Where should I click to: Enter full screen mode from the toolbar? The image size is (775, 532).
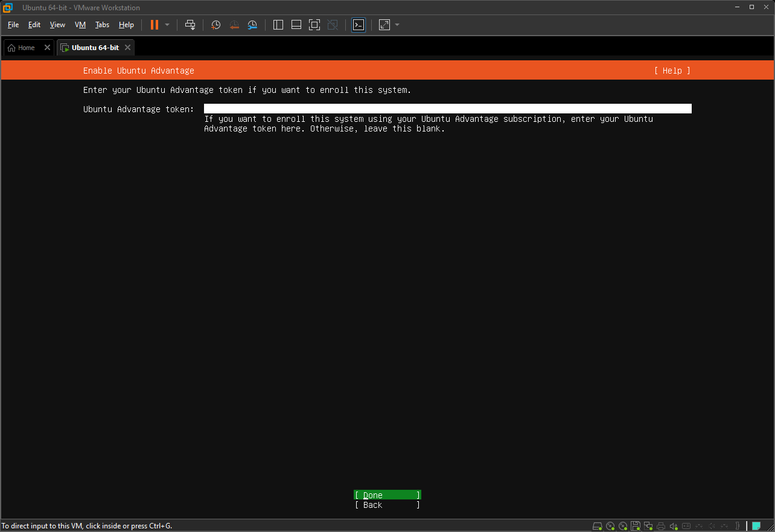[x=314, y=25]
